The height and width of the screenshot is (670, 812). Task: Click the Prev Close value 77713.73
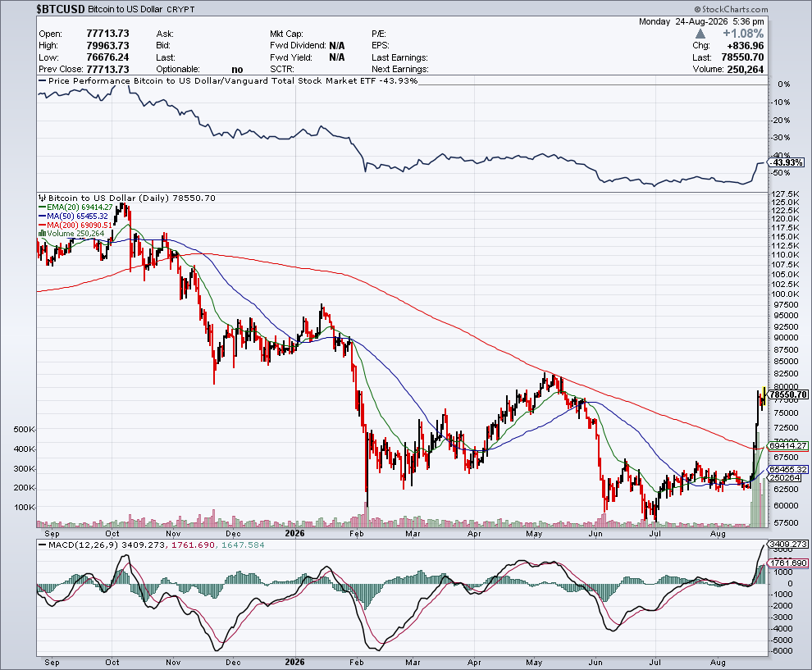click(x=107, y=69)
